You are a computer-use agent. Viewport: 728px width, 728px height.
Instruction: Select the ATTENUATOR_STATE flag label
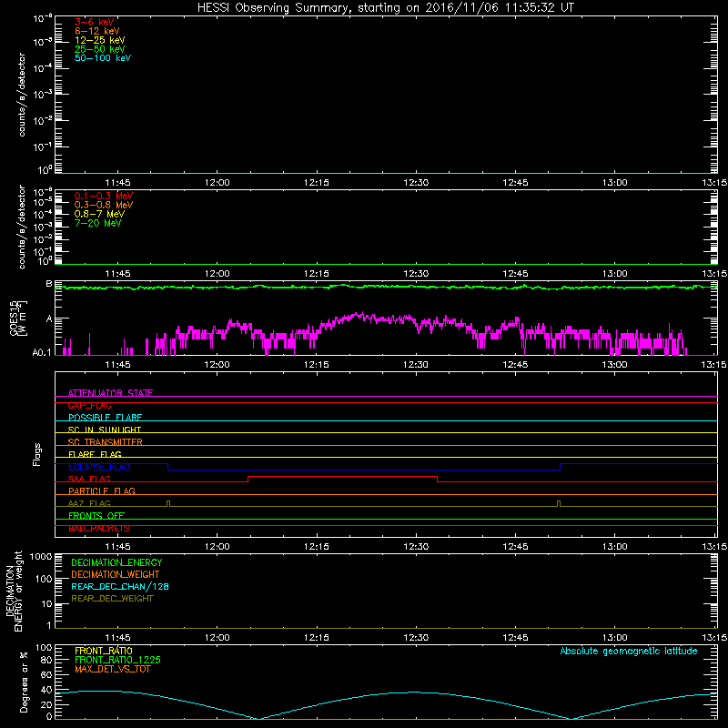(x=110, y=393)
